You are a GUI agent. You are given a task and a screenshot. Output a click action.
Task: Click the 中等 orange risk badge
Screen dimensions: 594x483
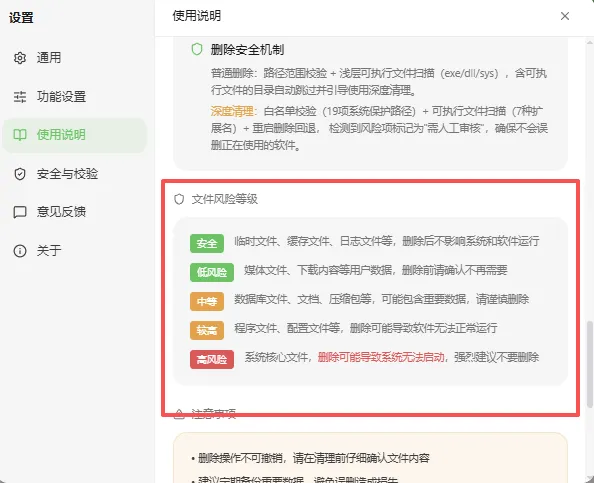(207, 301)
